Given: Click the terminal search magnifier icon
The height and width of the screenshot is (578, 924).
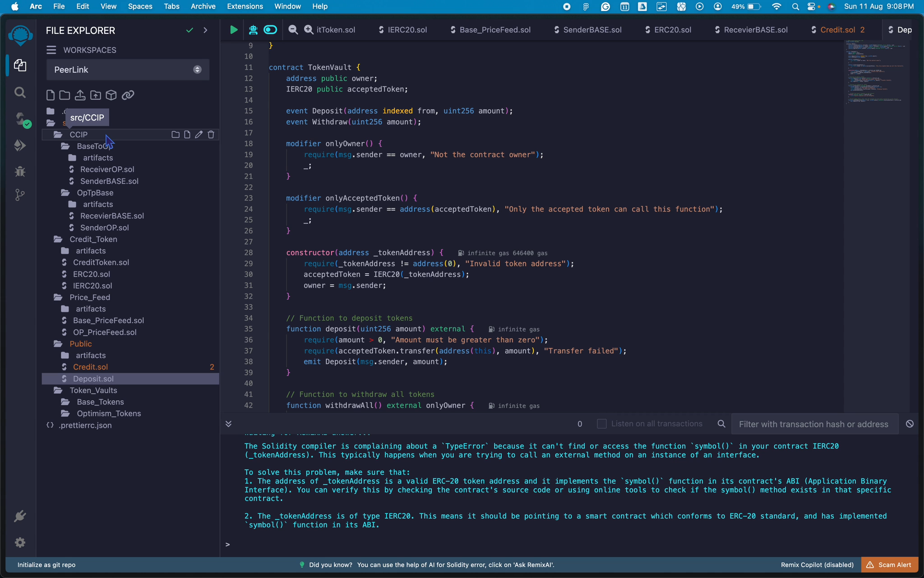Looking at the screenshot, I should 721,424.
